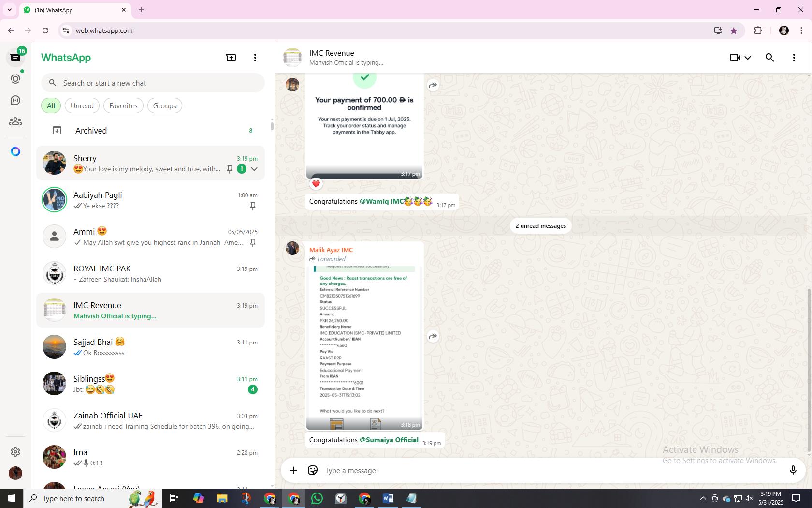Viewport: 812px width, 508px height.
Task: Open the IMC Revenue chat menu (three dots)
Action: [x=794, y=58]
